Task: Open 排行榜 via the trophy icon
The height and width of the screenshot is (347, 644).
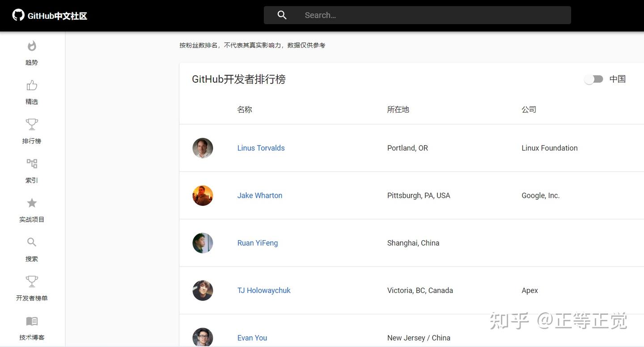Action: point(31,124)
